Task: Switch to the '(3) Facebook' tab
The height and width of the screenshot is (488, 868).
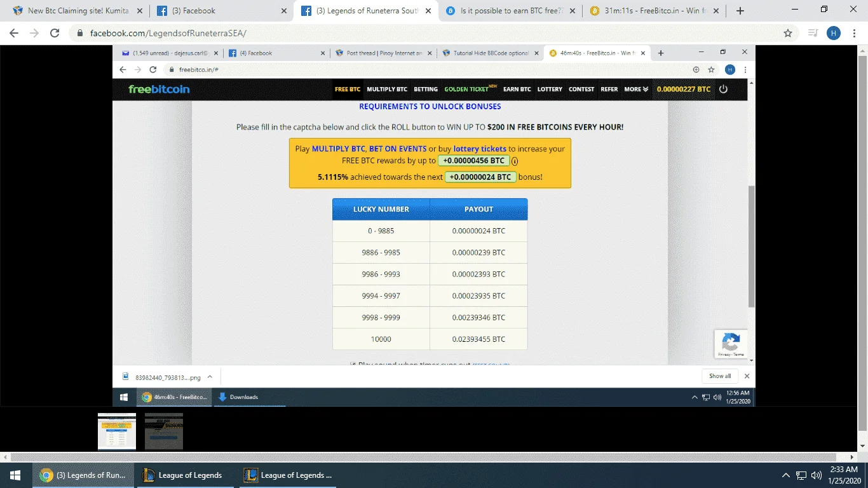Action: 221,11
